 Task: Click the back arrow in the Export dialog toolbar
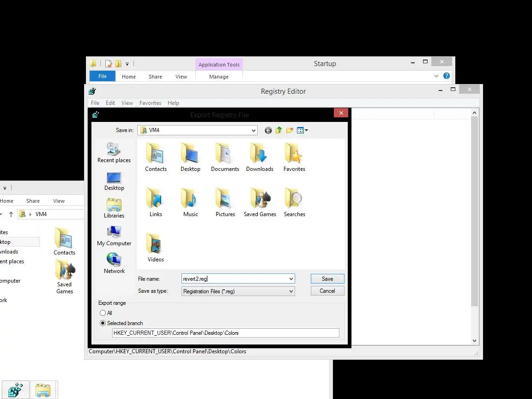tap(268, 130)
